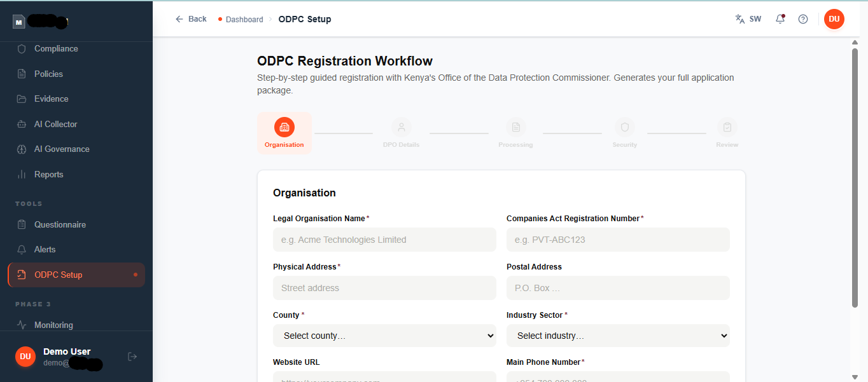This screenshot has width=868, height=382.
Task: Go to Dashboard breadcrumb link
Action: (x=244, y=20)
